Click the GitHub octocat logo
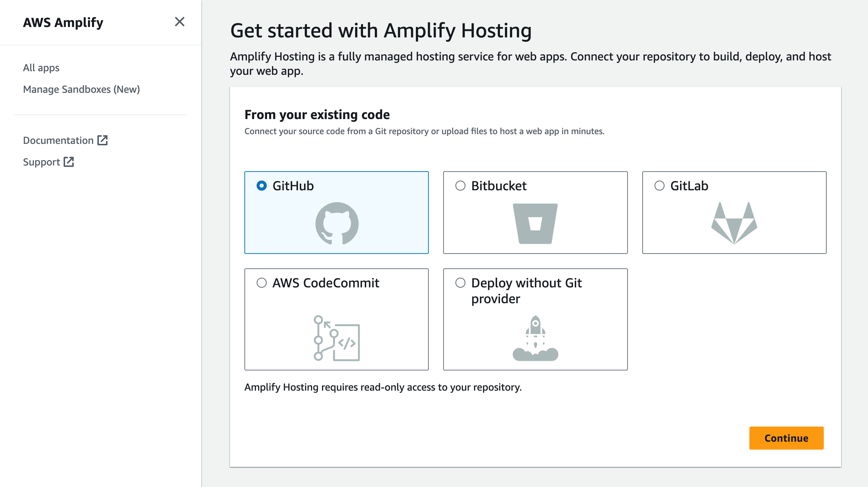 click(x=337, y=223)
